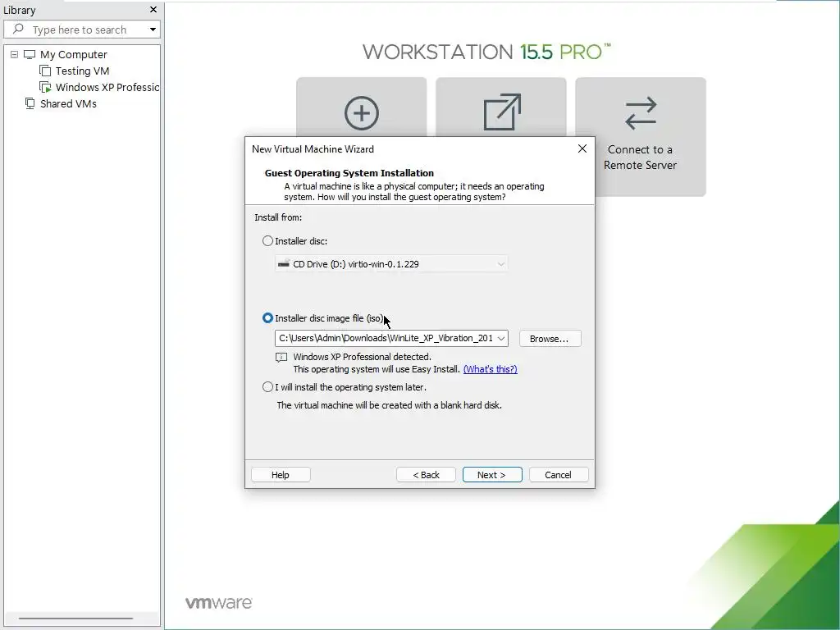Click the Library horizontal scrollbar
Screen dimensions: 840x630
(x=75, y=619)
